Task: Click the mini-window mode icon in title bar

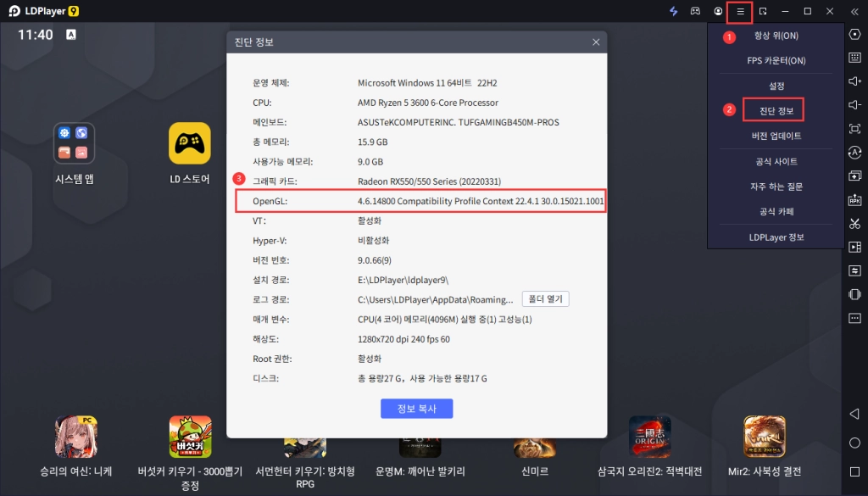Action: [763, 11]
